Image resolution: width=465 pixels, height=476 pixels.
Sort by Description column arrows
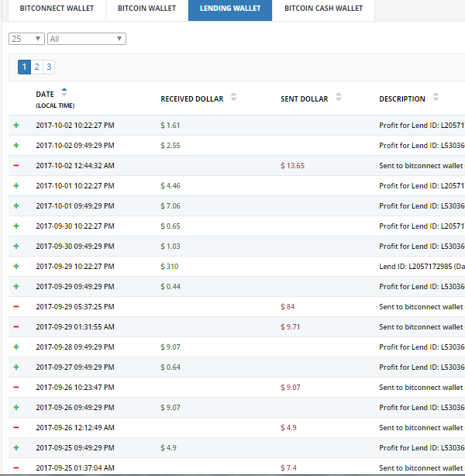(436, 97)
